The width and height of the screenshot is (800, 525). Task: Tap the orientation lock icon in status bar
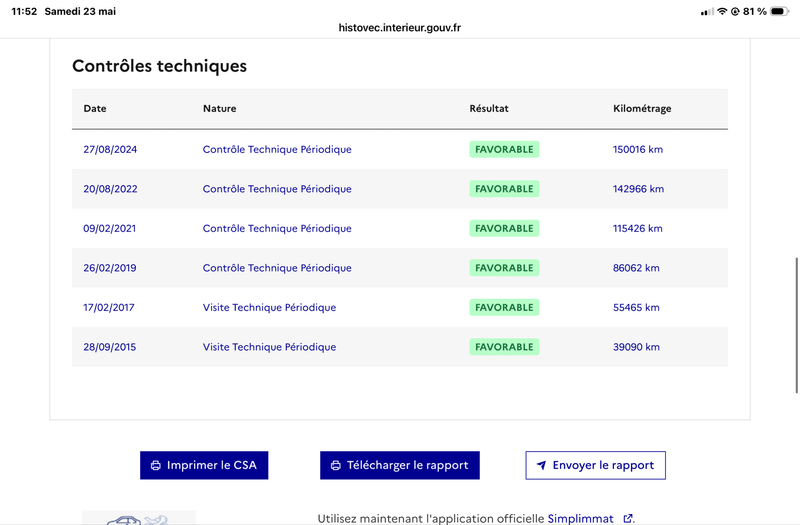(735, 11)
